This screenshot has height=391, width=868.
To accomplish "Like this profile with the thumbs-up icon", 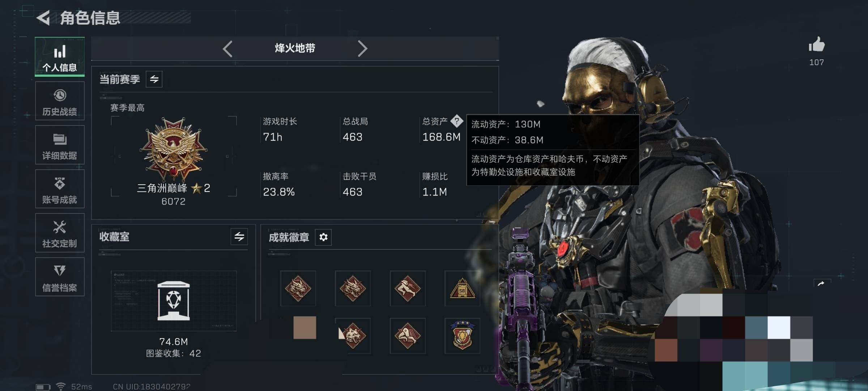I will (x=817, y=45).
